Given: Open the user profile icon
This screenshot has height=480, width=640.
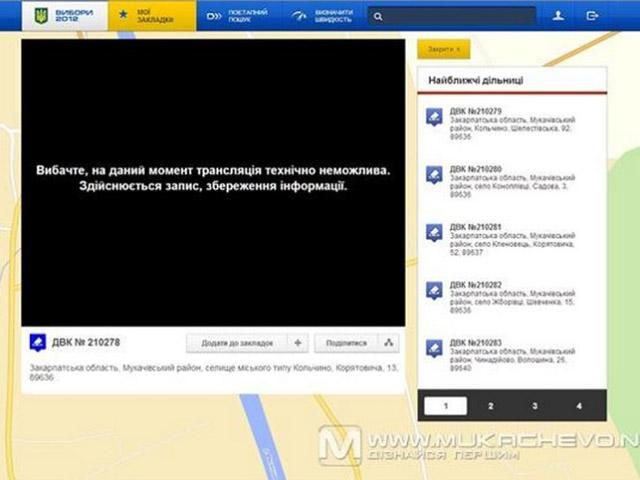Looking at the screenshot, I should [558, 16].
